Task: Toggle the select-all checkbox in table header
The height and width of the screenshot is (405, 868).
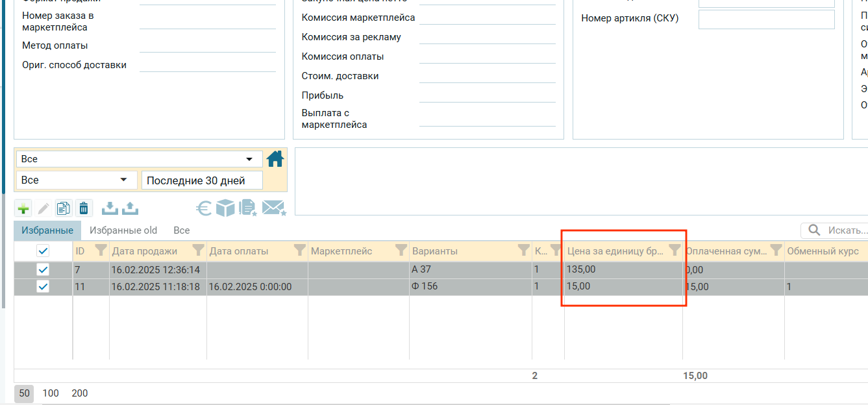Action: [43, 251]
